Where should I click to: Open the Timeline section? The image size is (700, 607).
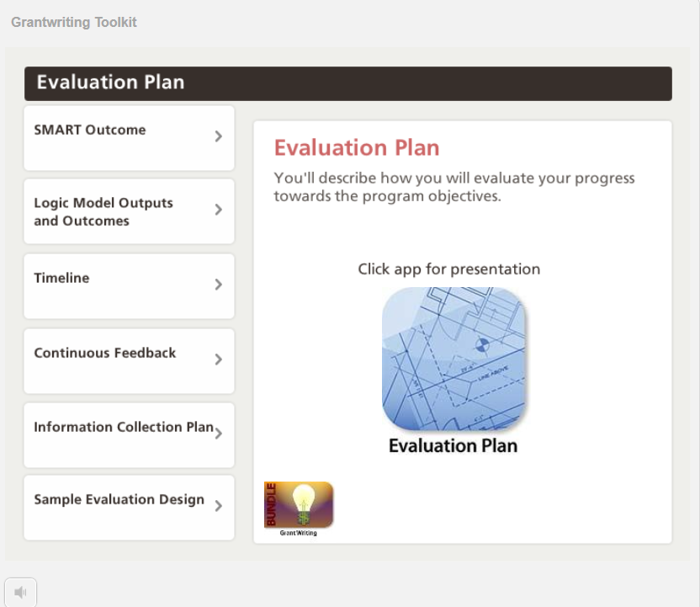coord(129,286)
